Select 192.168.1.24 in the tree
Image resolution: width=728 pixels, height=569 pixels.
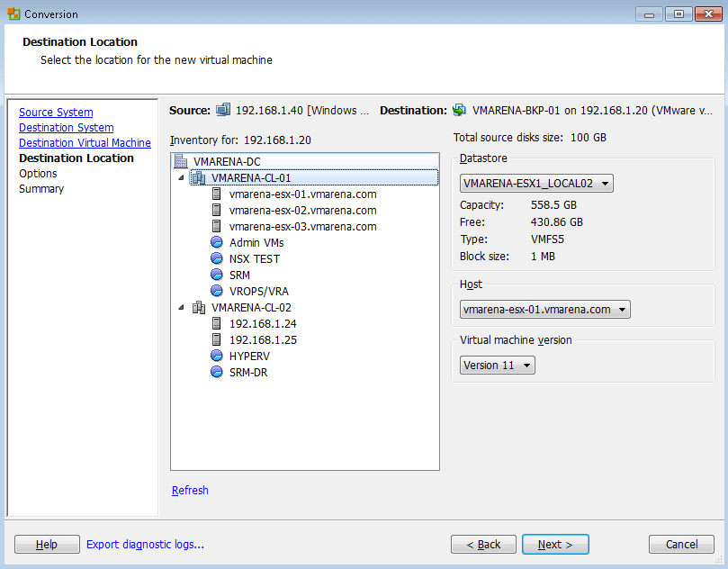[x=263, y=324]
